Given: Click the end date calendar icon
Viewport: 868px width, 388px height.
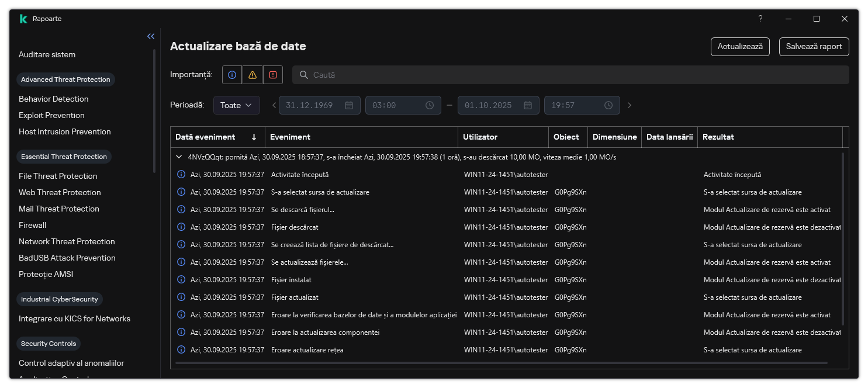Looking at the screenshot, I should (528, 105).
